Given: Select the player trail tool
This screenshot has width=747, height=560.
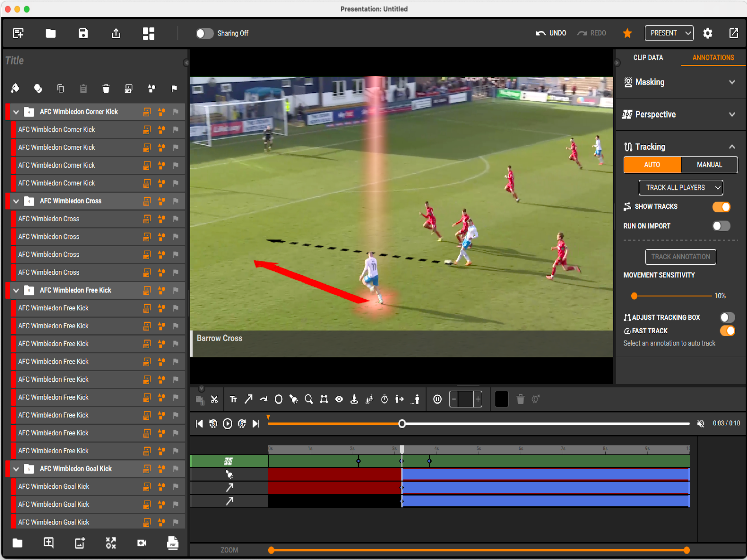Looking at the screenshot, I should (x=416, y=399).
